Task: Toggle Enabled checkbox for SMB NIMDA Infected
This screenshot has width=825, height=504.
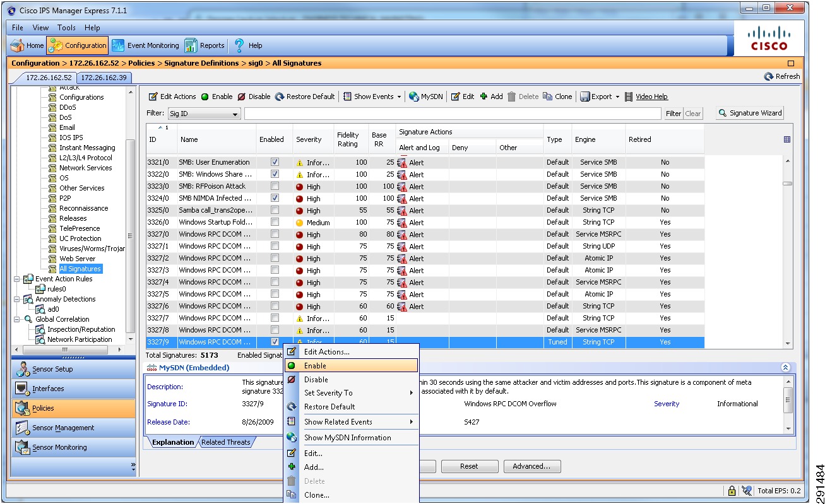Action: [275, 198]
